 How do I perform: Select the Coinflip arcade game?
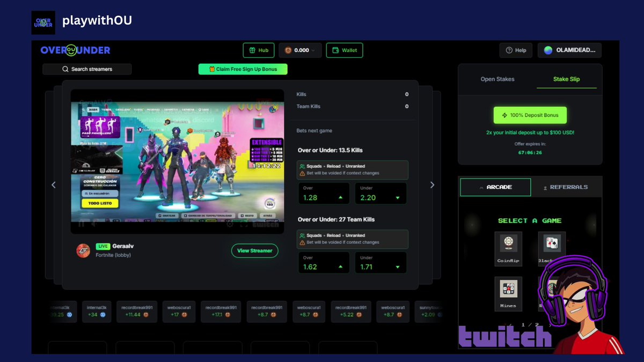[x=508, y=249]
